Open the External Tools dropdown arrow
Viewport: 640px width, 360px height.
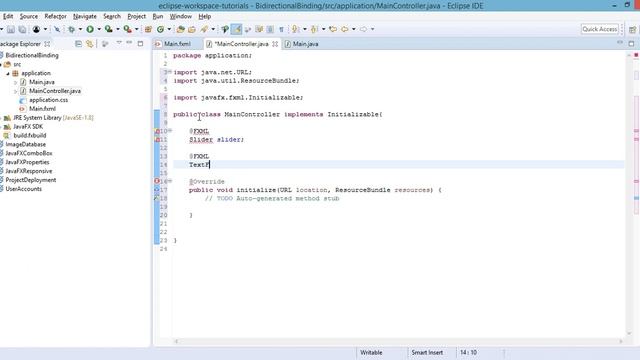point(137,29)
